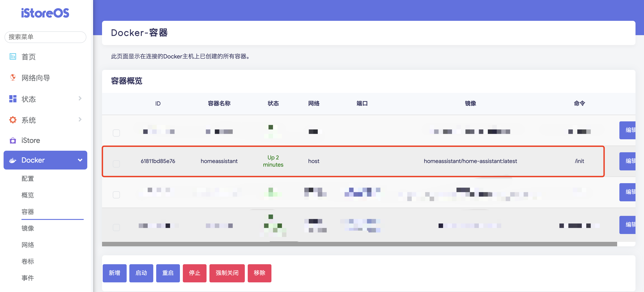Screen dimensions: 644x292
Task: Open Docker 事件 submenu
Action: pyautogui.click(x=28, y=278)
